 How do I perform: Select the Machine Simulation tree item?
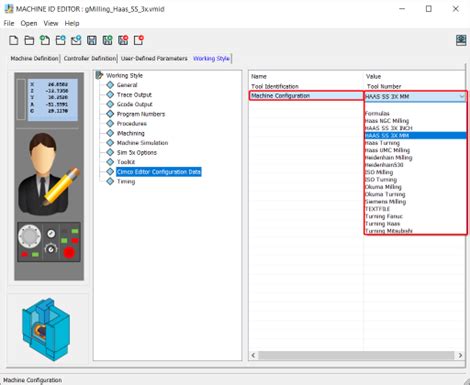click(142, 143)
